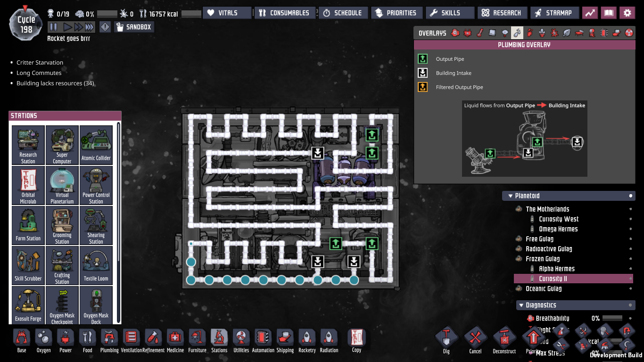
Task: Toggle the Red Alert warning button
Action: tap(105, 27)
